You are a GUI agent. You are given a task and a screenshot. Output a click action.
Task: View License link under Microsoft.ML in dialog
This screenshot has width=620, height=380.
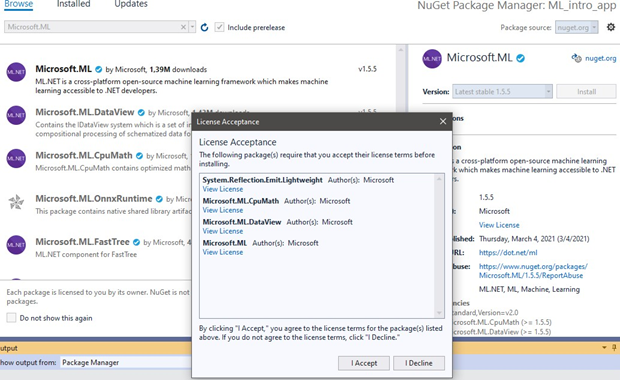tap(223, 252)
